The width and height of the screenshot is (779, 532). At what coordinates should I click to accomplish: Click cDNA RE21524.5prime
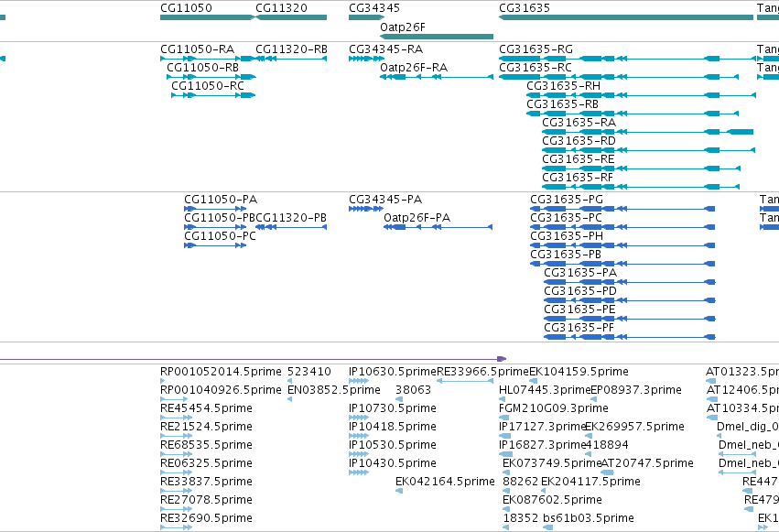pos(206,428)
